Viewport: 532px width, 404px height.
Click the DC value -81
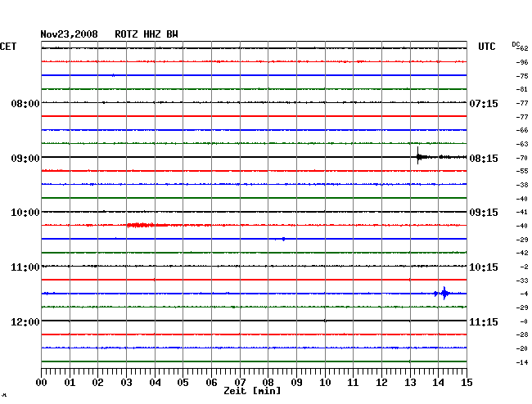tap(522, 89)
